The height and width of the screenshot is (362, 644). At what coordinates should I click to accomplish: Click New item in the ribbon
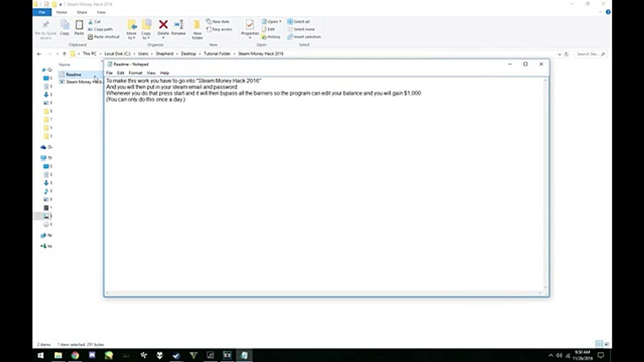coord(218,22)
